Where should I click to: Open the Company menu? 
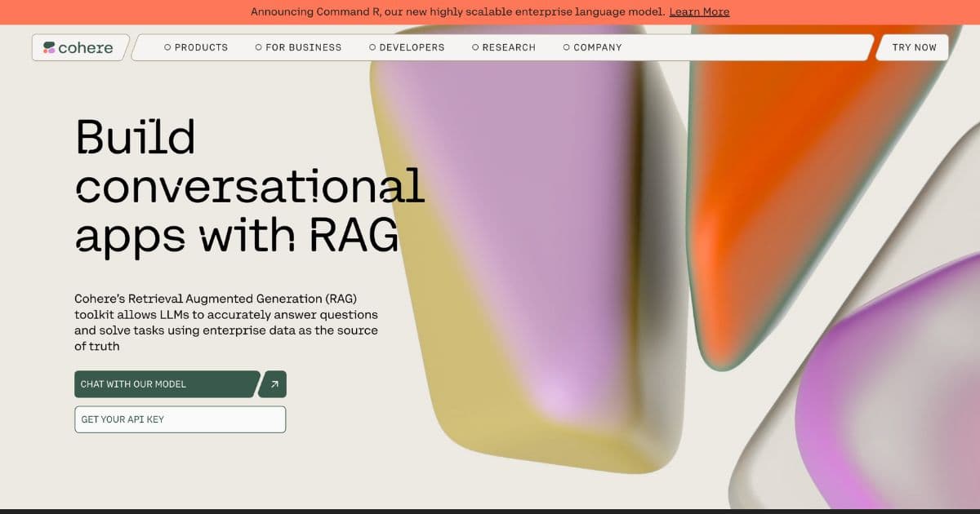click(x=592, y=47)
